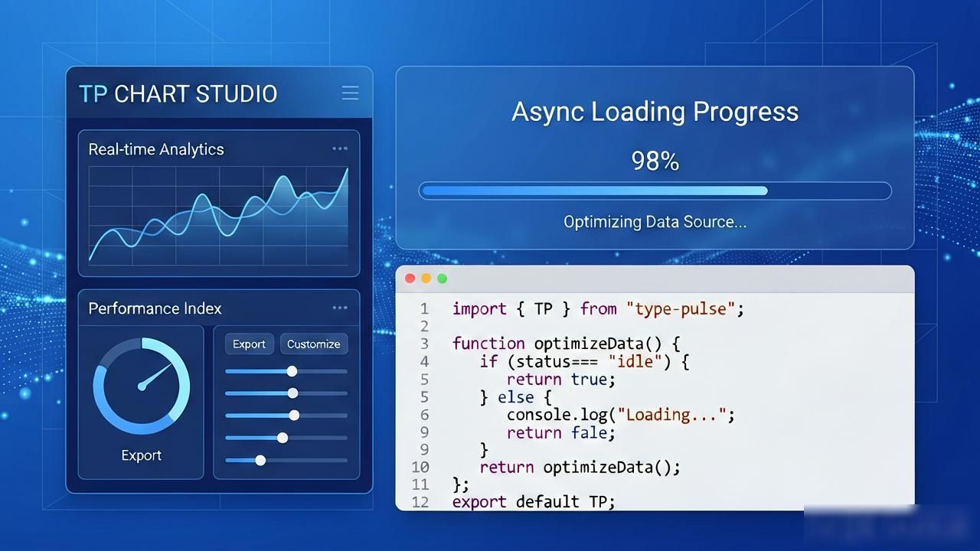Image resolution: width=980 pixels, height=551 pixels.
Task: Click the third slider's handle
Action: [x=294, y=416]
